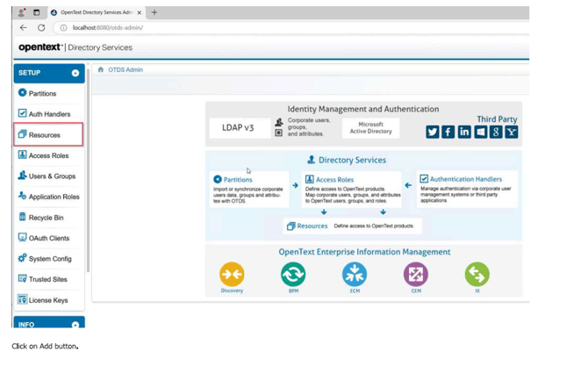Click the OTDS Admin breadcrumb link
Viewport: 588px width, 373px height.
tap(125, 69)
